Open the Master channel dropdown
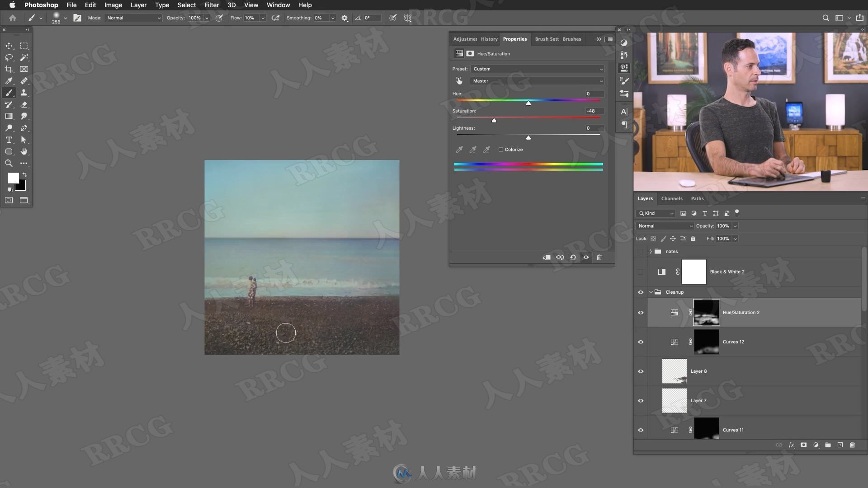Screen dimensions: 868x488 pos(537,80)
